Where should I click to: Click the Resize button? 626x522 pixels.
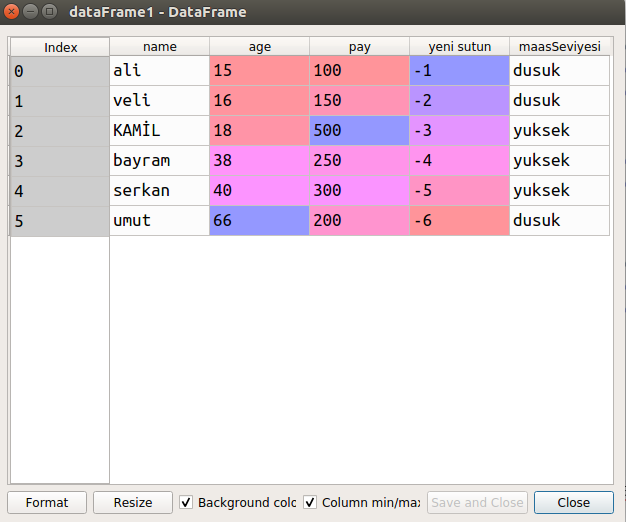tap(133, 502)
